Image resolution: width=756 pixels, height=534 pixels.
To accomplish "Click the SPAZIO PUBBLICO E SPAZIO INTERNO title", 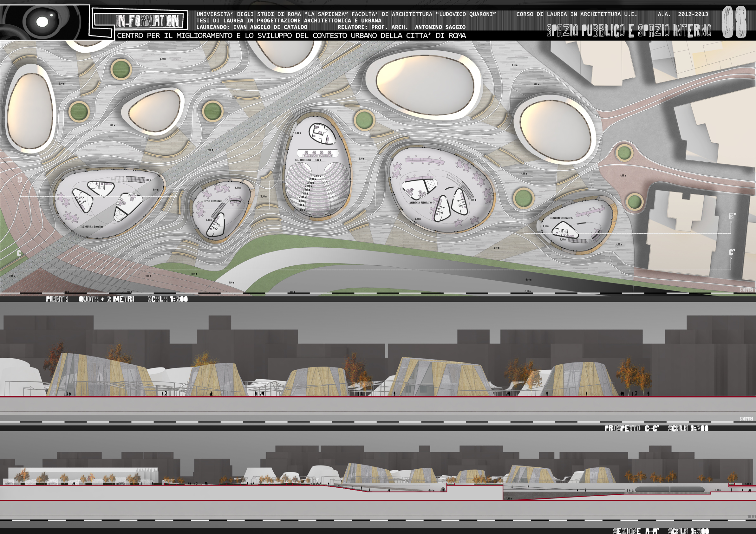I will tap(629, 31).
